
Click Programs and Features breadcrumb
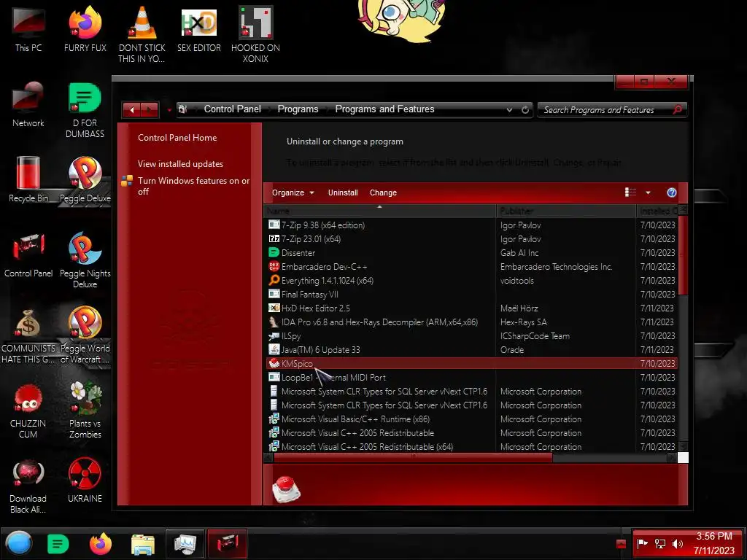tap(385, 109)
